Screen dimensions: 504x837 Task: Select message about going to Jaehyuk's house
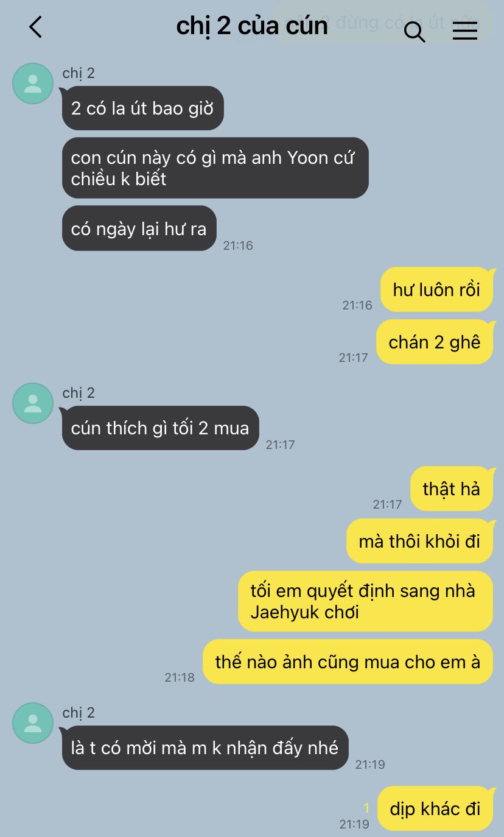[365, 601]
